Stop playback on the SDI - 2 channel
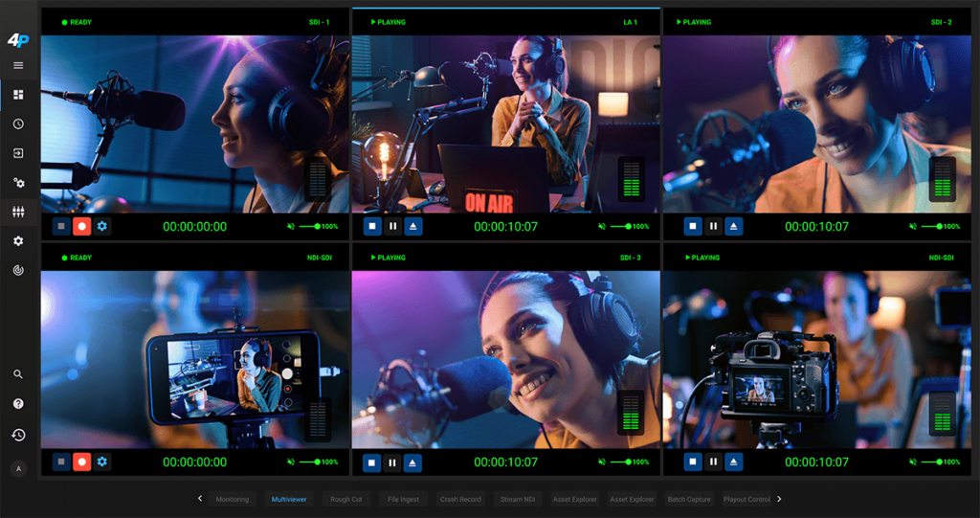Screen dimensions: 980x518 click(x=693, y=227)
